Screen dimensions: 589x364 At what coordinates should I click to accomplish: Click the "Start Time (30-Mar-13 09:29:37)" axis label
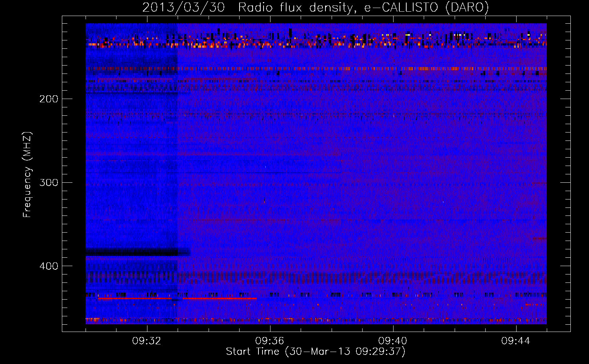point(316,352)
